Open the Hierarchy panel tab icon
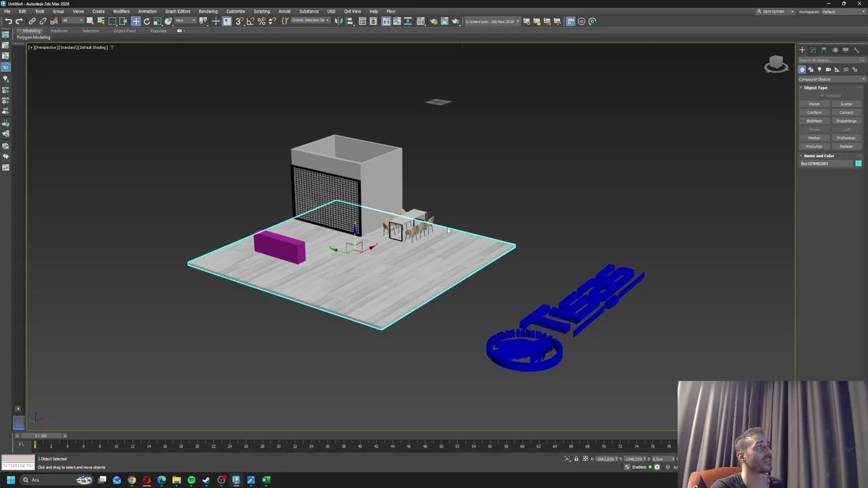Screen dimensions: 868x488 point(824,49)
